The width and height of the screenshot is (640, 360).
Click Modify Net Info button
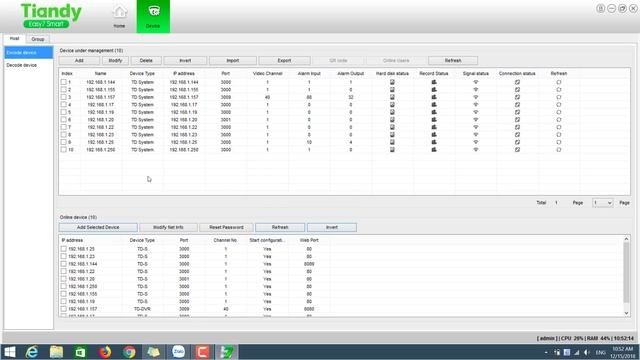[168, 227]
